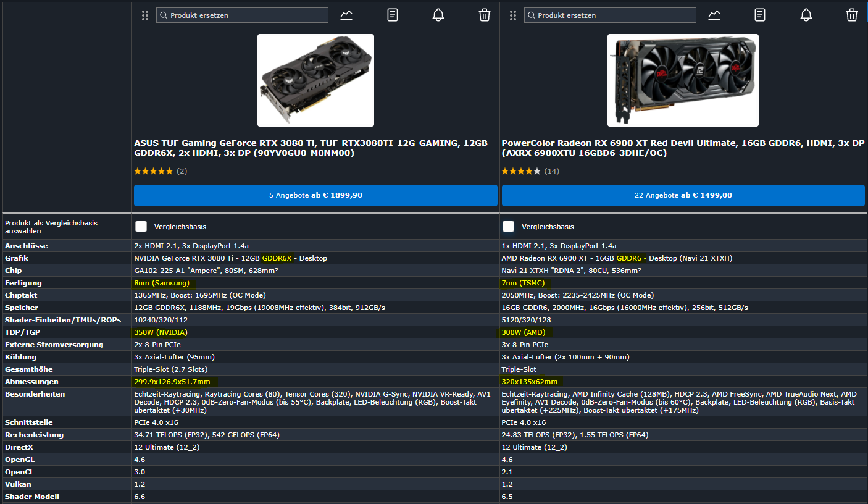
Task: Click 'Externe Stromversorgung' row label
Action: (54, 345)
